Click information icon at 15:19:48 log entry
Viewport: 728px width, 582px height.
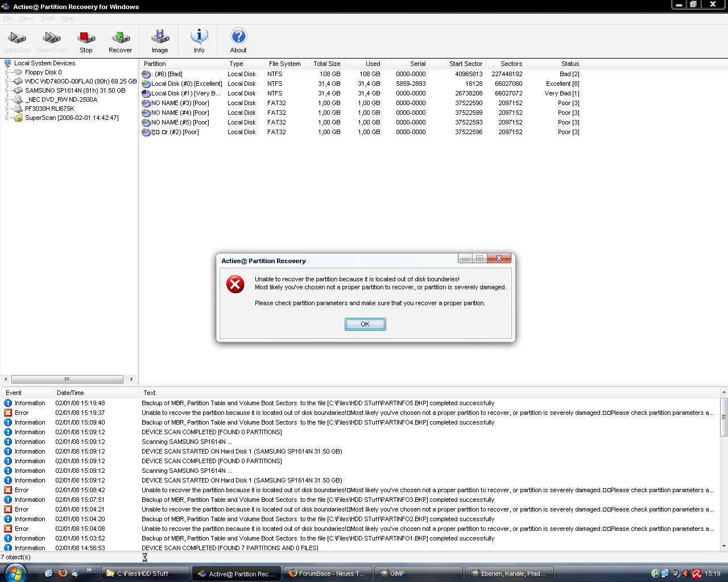tap(8, 403)
